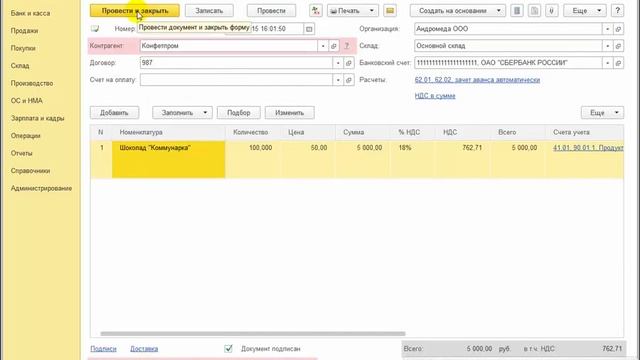The image size is (640, 360).
Task: Open Контрагент Конфетпром record icon
Action: pos(333,46)
